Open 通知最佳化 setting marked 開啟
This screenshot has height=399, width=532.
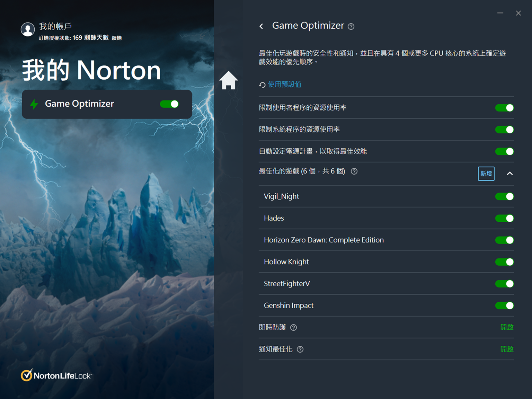pos(507,349)
